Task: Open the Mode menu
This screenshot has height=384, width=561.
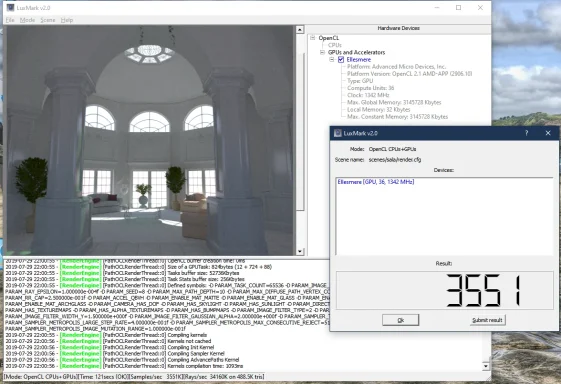Action: tap(28, 20)
